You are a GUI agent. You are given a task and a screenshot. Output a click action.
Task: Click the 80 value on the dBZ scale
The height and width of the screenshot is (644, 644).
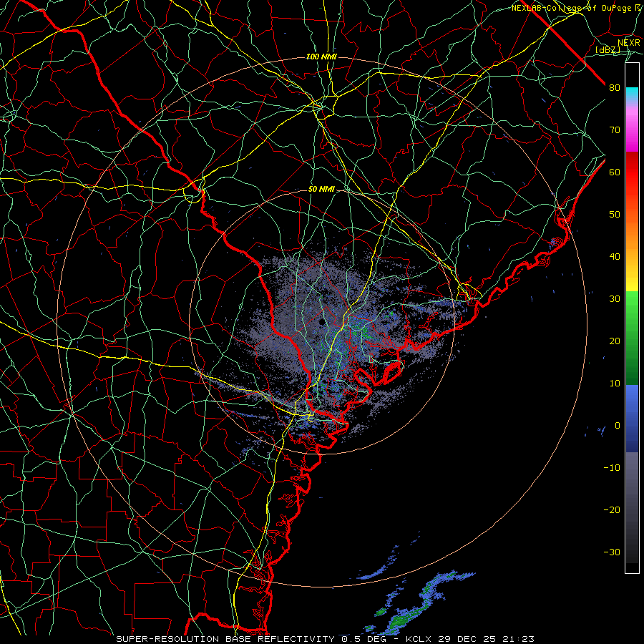point(615,87)
